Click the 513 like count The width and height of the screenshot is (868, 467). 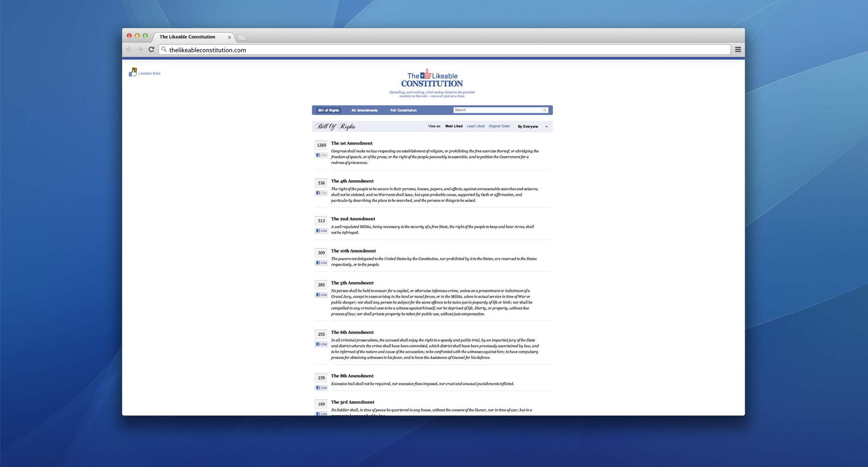(322, 221)
